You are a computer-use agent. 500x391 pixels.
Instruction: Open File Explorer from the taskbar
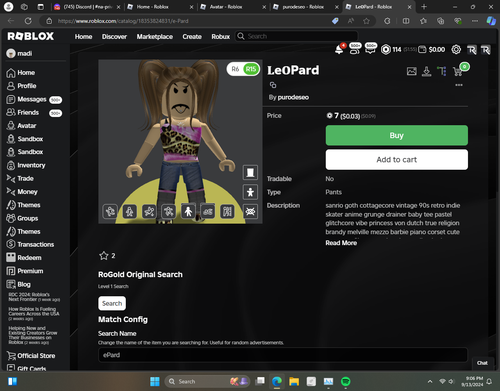tap(294, 381)
